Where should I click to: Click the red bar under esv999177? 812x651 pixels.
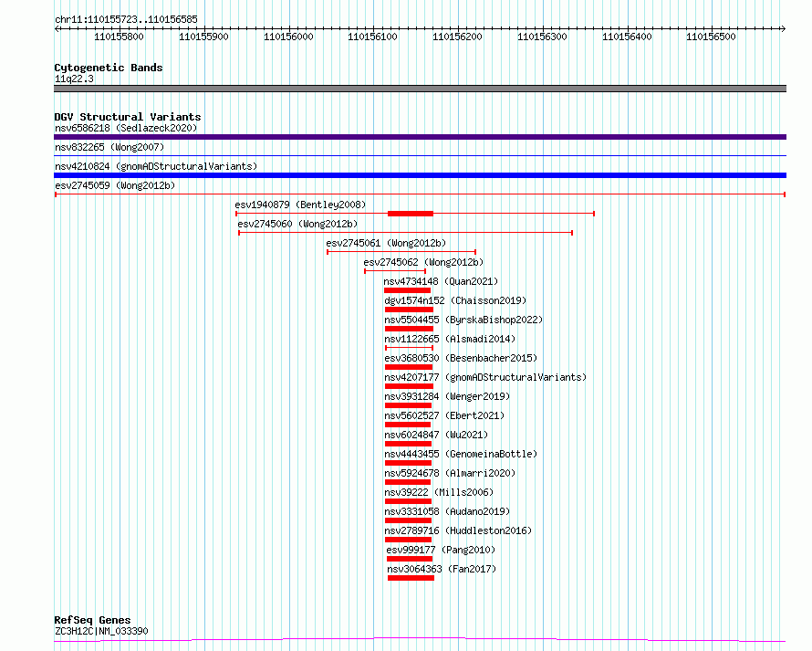(409, 559)
